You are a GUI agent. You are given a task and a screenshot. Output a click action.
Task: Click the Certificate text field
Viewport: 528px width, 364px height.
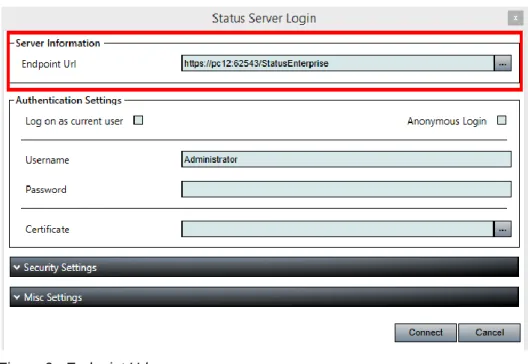(x=337, y=229)
